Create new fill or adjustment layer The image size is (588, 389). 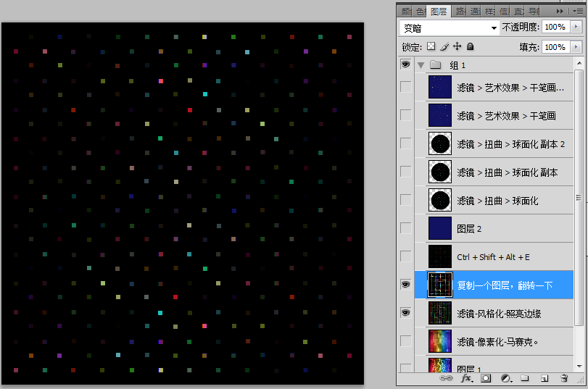505,378
